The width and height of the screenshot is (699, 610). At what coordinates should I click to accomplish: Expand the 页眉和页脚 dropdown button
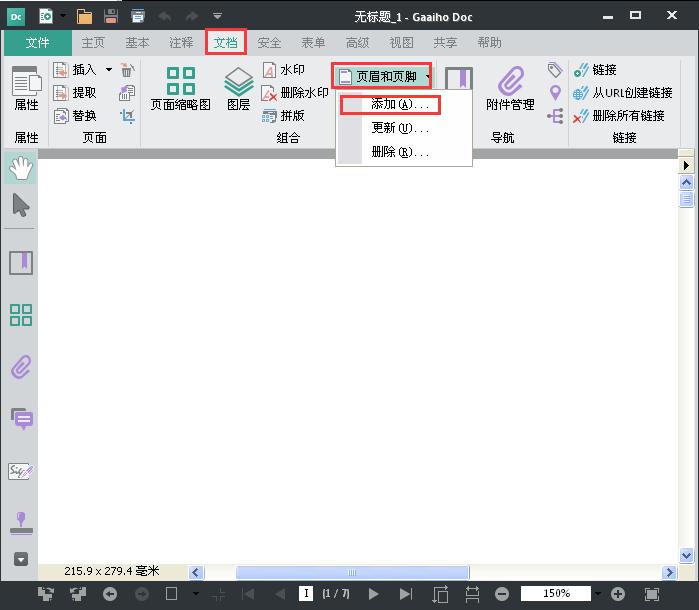[382, 76]
